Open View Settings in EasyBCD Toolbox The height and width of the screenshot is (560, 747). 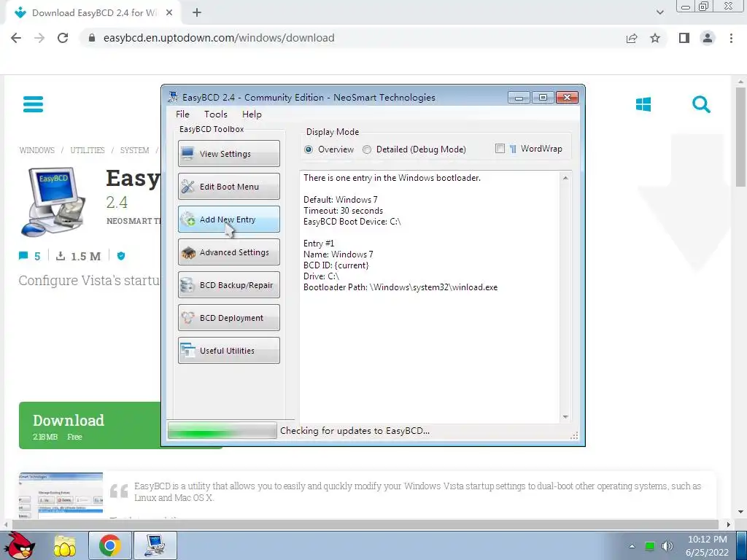tap(228, 153)
